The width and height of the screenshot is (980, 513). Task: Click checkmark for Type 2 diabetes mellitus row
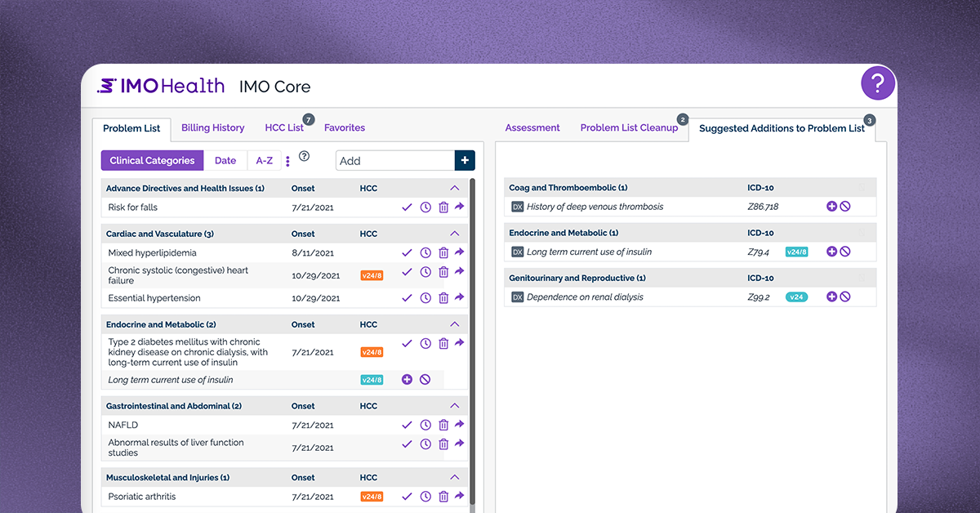407,344
